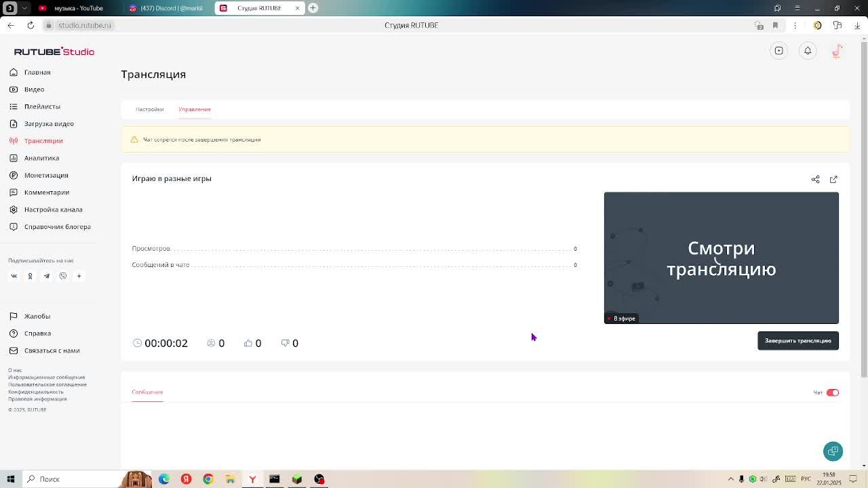
Task: Open Видео section in sidebar
Action: (x=34, y=89)
